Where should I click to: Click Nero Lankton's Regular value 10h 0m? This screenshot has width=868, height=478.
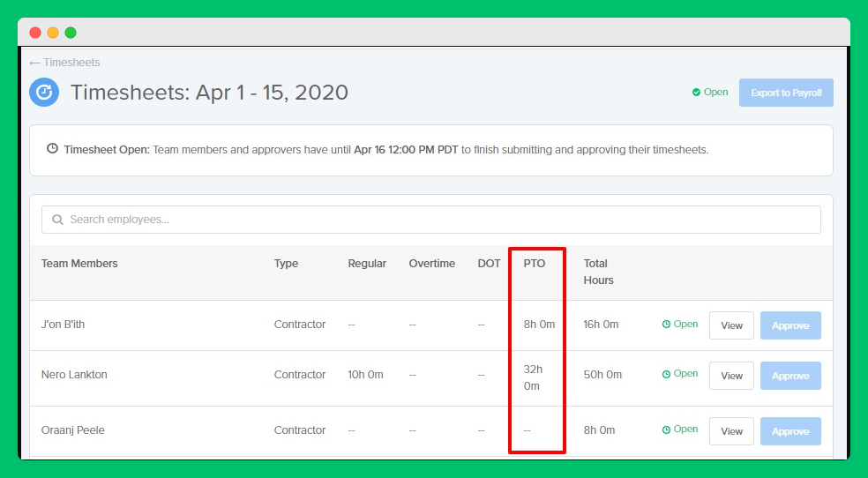point(365,375)
